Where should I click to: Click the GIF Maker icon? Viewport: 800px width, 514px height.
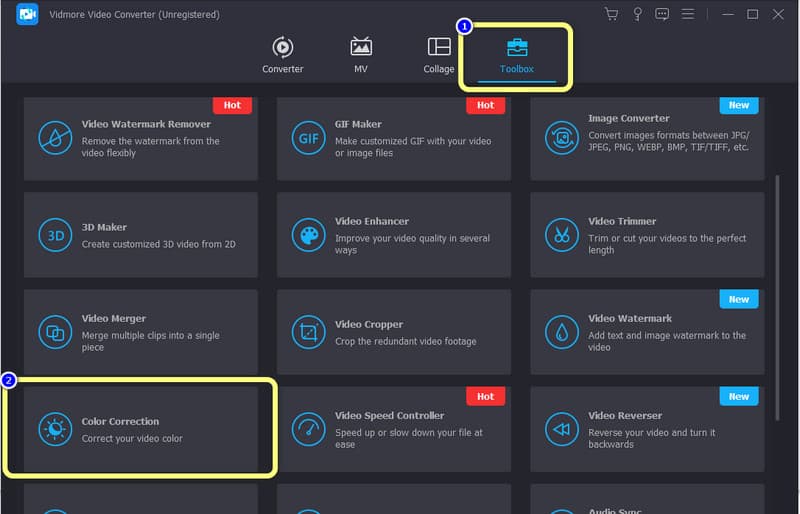[x=307, y=137]
